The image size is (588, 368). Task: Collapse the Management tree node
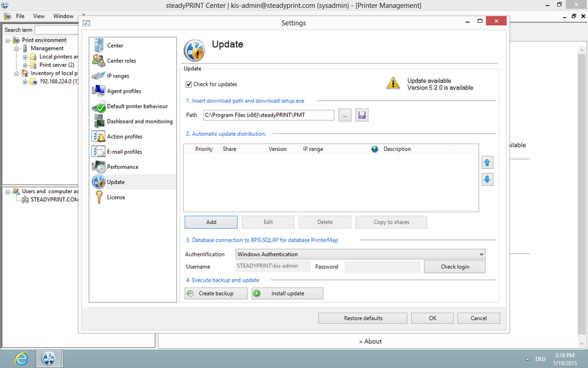pyautogui.click(x=16, y=48)
